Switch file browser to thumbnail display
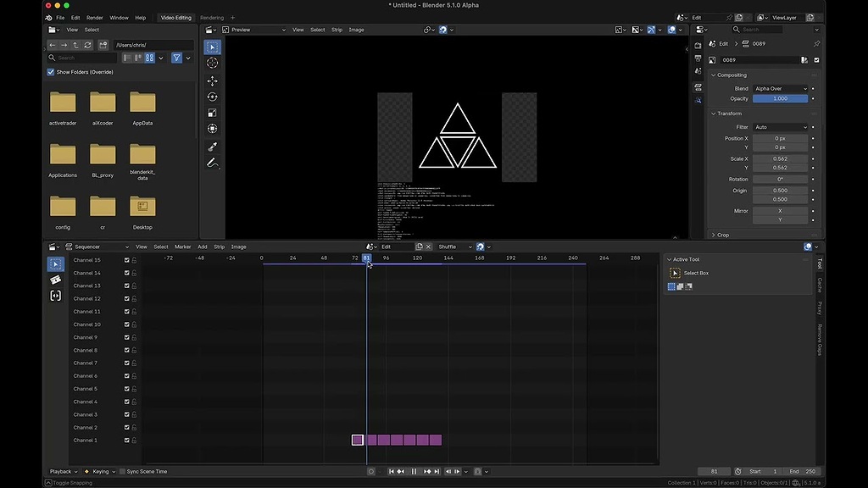The height and width of the screenshot is (488, 868). pyautogui.click(x=149, y=58)
